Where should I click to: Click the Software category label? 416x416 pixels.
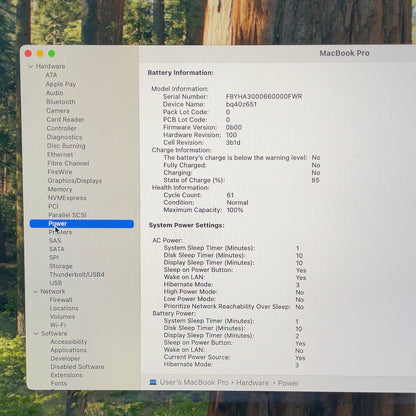pyautogui.click(x=54, y=334)
